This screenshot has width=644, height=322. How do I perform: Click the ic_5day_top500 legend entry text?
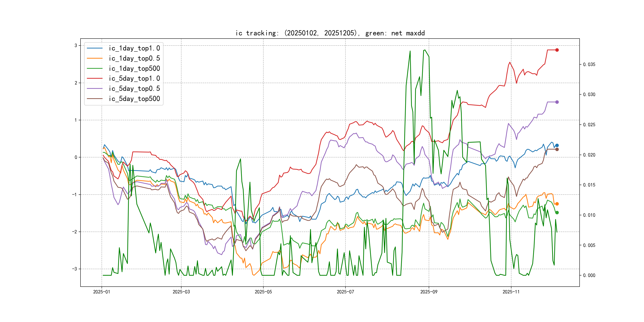pyautogui.click(x=134, y=99)
